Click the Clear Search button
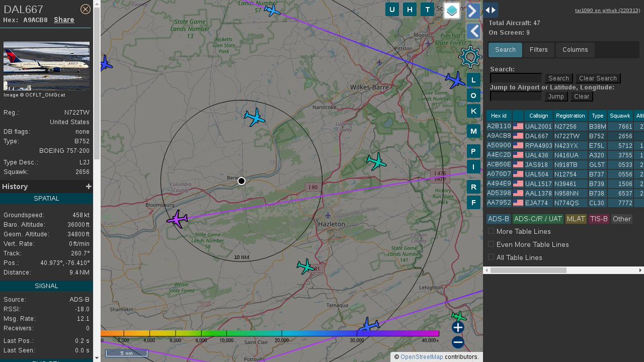The height and width of the screenshot is (362, 644). 598,78
